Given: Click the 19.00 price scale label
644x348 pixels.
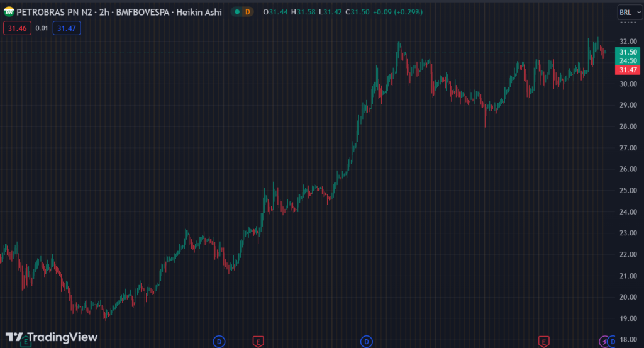Looking at the screenshot, I should click(x=628, y=318).
